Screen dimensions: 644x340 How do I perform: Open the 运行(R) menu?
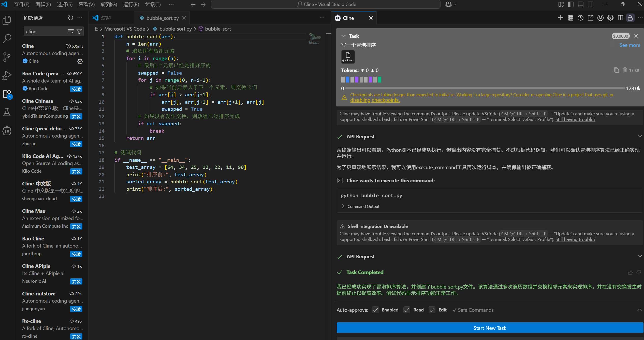131,4
